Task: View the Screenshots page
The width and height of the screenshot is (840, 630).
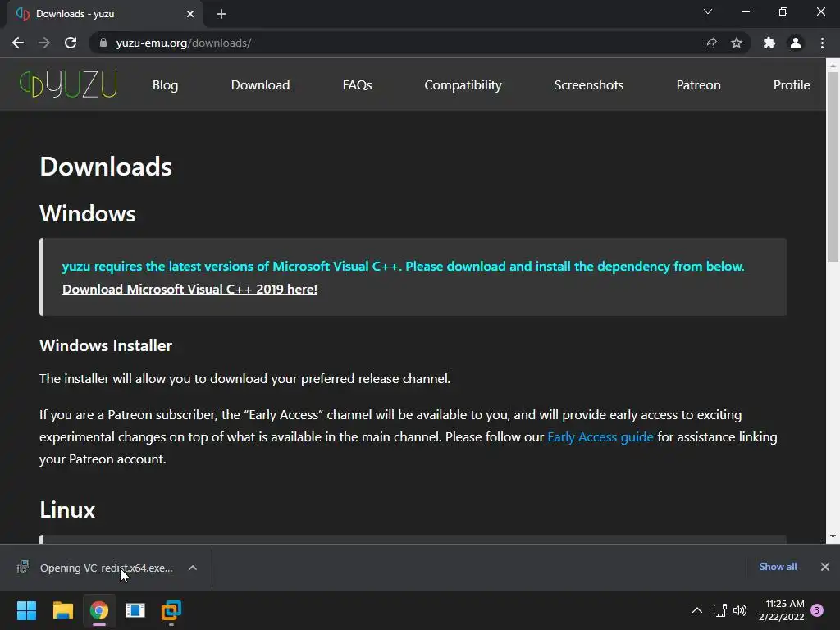Action: (589, 84)
